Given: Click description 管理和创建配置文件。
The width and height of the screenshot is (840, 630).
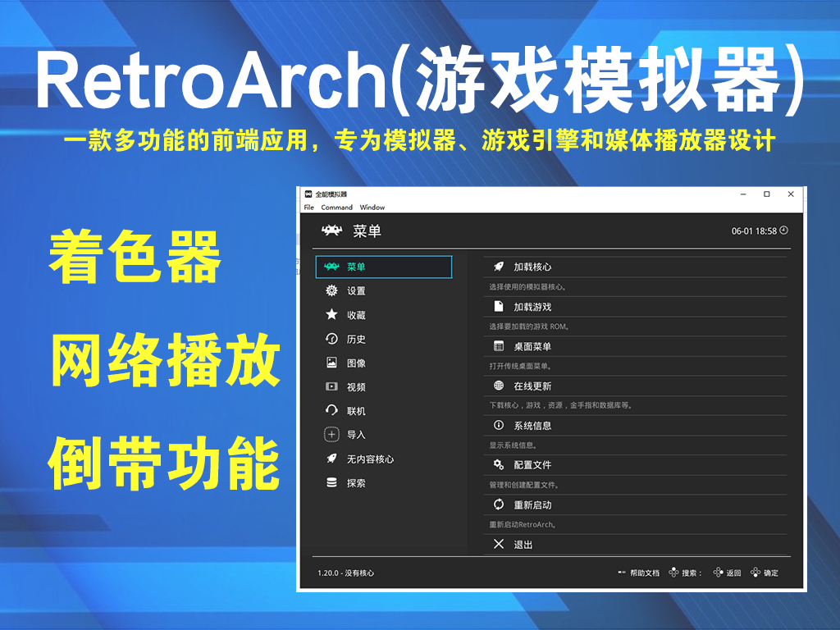Looking at the screenshot, I should click(524, 485).
